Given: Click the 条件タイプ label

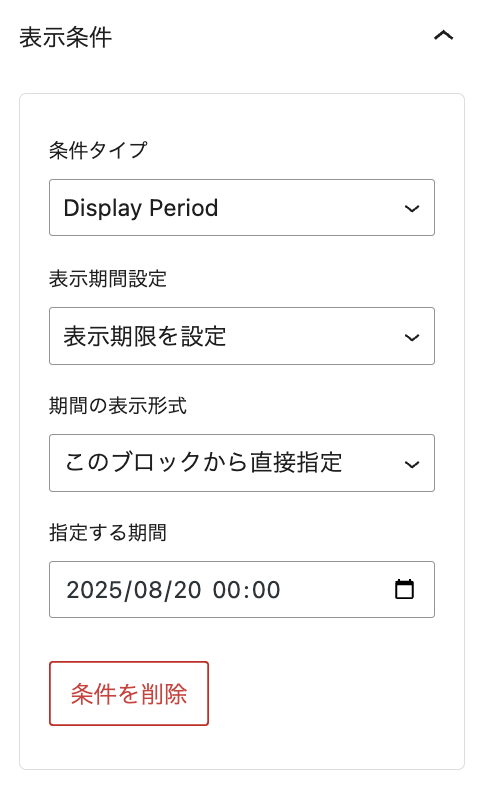Looking at the screenshot, I should click(98, 151).
